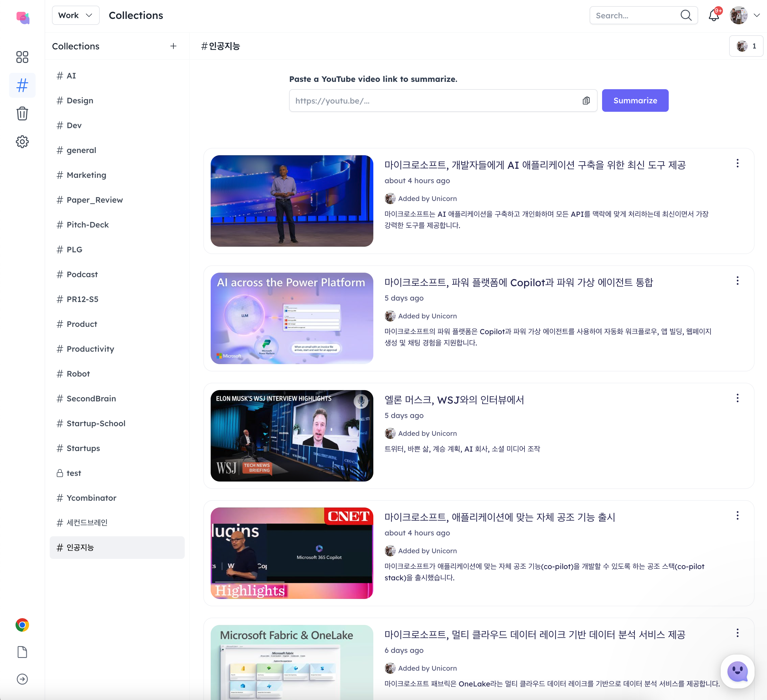The image size is (767, 700).
Task: Select the Pitch-Deck collection
Action: click(x=117, y=225)
